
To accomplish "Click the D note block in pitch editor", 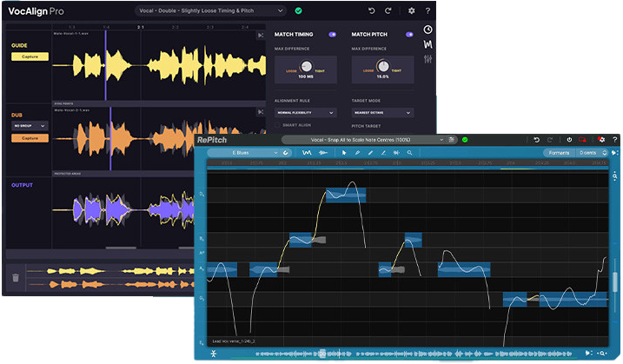I will (x=346, y=195).
